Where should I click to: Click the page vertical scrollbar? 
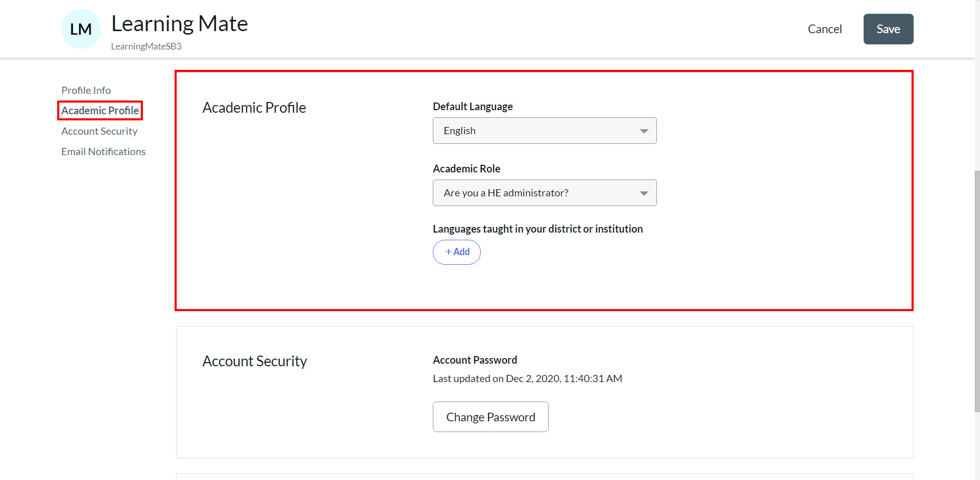pos(977,291)
